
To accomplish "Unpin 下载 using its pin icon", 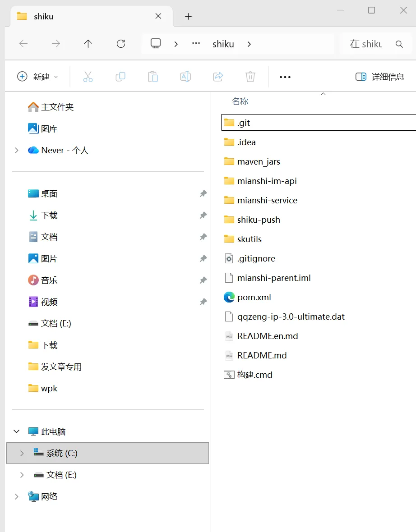I will [x=203, y=216].
